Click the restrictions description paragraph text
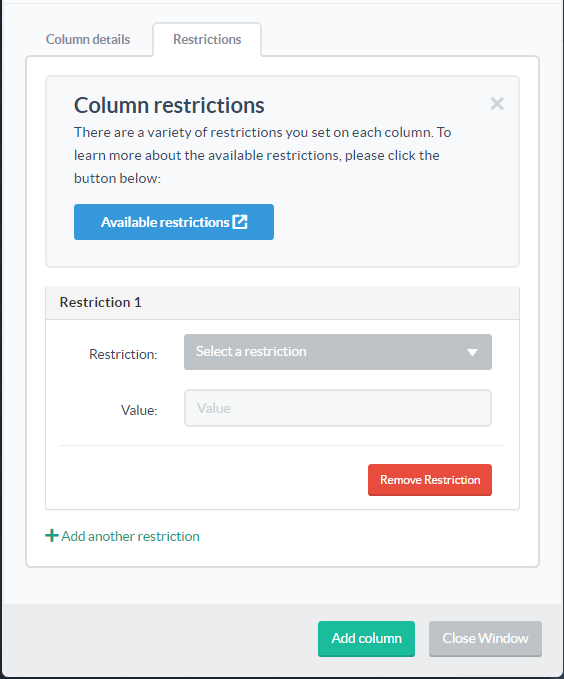 tap(263, 155)
